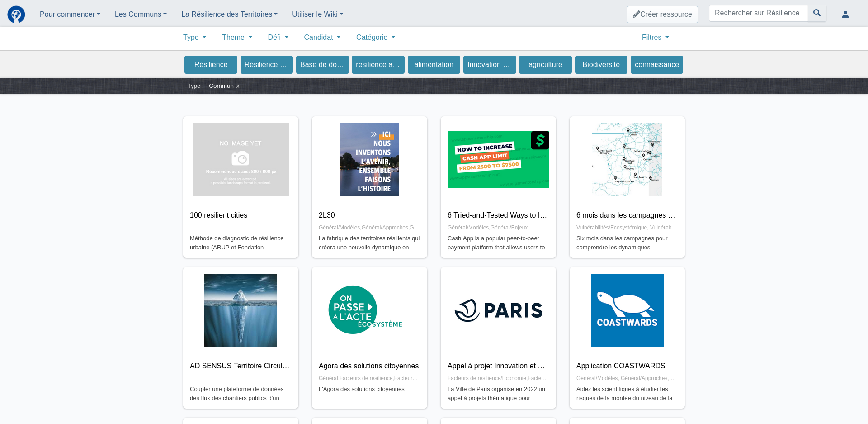
Task: Open the Les Communs menu
Action: coord(141,14)
